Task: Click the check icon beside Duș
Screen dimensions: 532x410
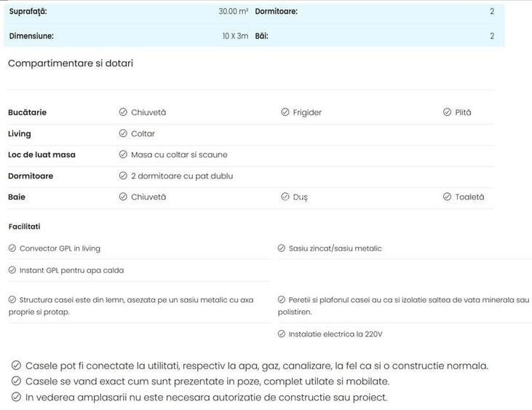Action: click(x=285, y=197)
